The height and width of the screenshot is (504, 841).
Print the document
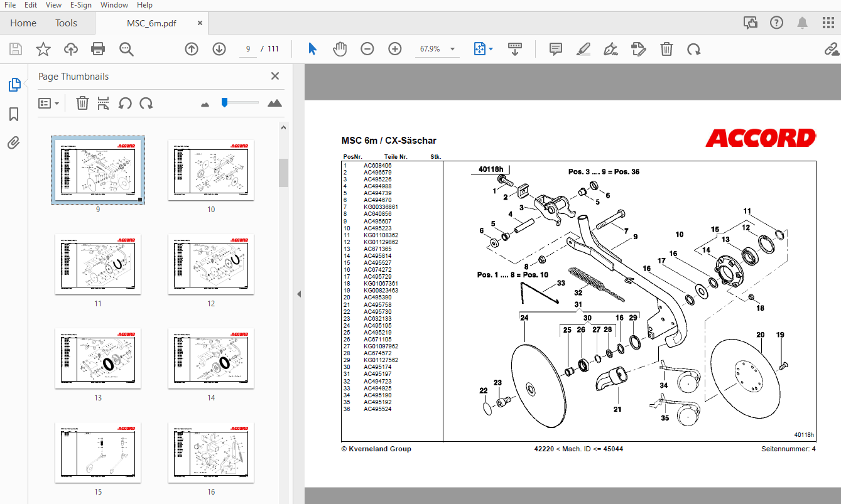pos(98,49)
